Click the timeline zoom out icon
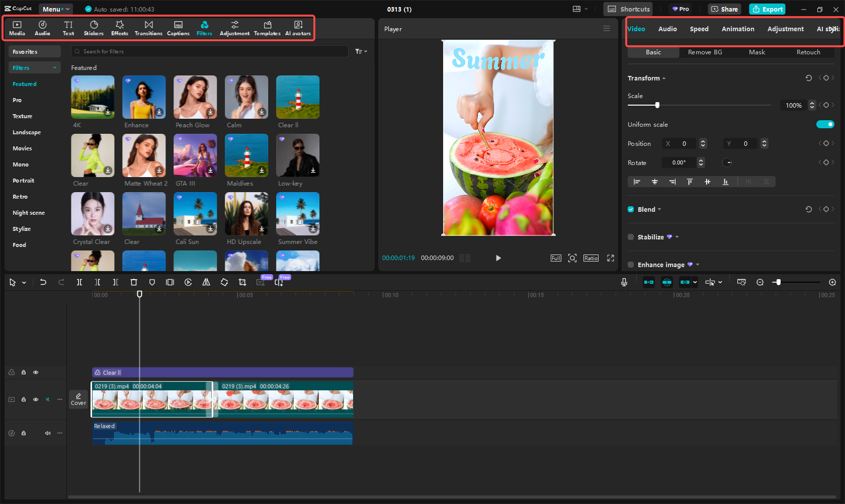Image resolution: width=845 pixels, height=504 pixels. (760, 283)
